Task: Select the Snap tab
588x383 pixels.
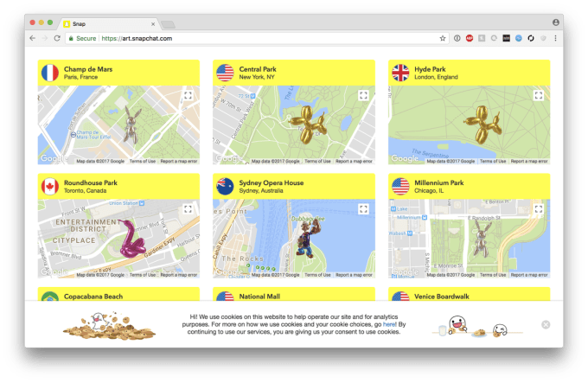Action: coord(109,24)
